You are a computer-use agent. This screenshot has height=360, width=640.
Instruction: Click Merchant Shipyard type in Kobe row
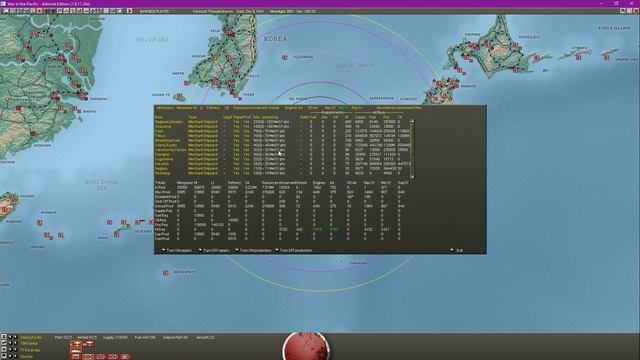coord(203,131)
